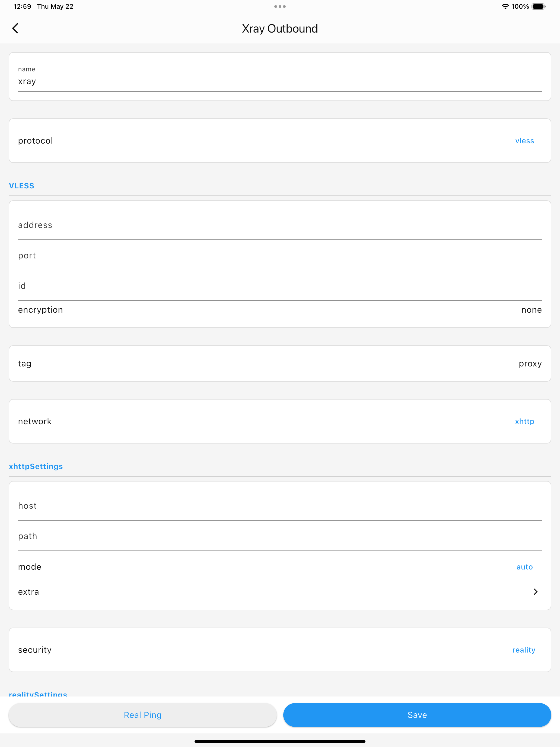Run the Real Ping test
The width and height of the screenshot is (560, 747).
[143, 715]
